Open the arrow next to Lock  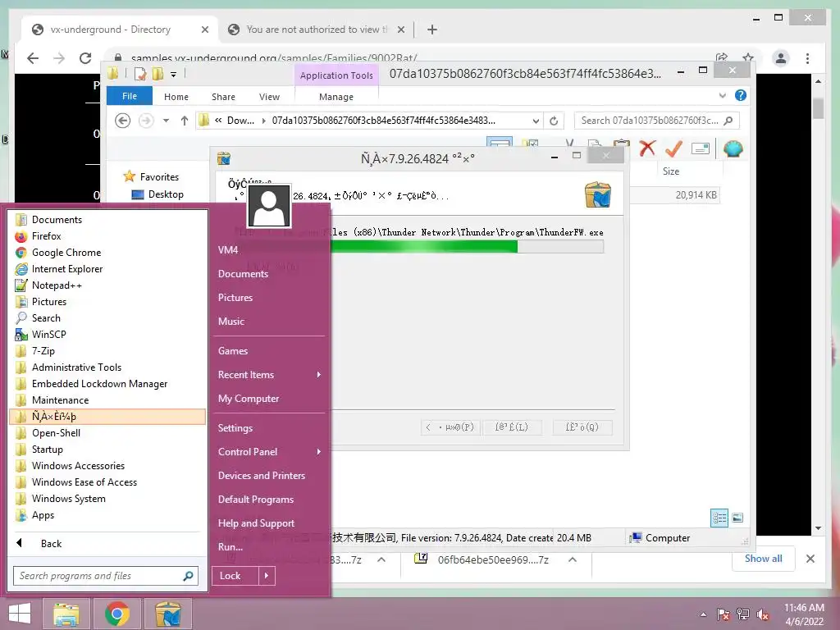tap(267, 576)
